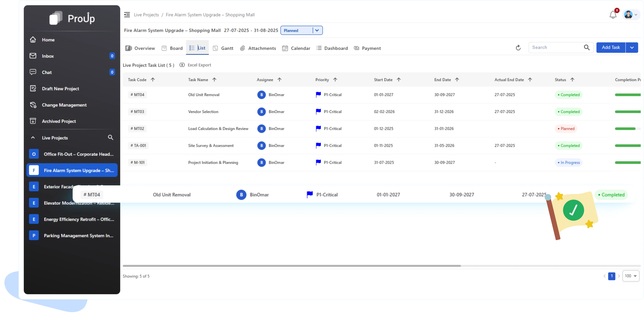Open the Overview tab icon
This screenshot has width=644, height=318.
(x=128, y=48)
